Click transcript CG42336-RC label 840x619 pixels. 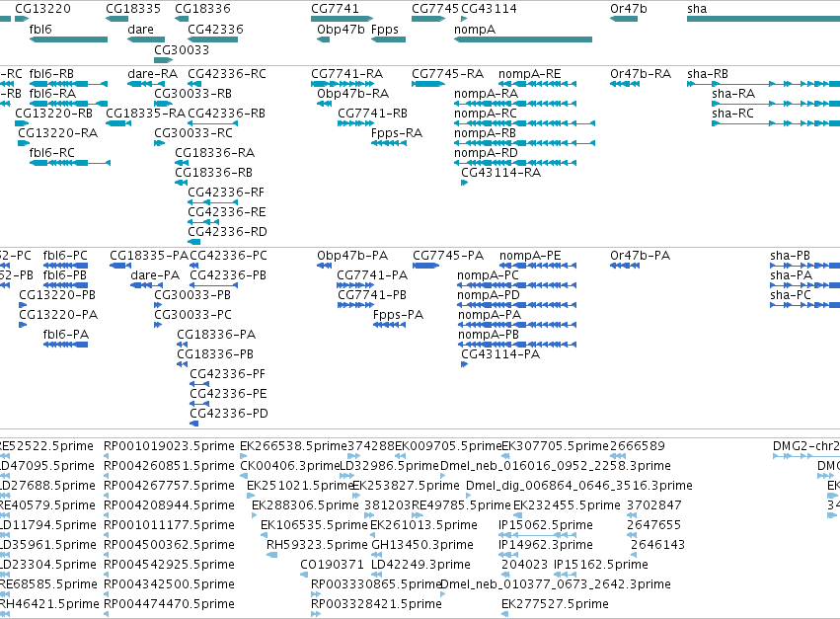coord(227,74)
